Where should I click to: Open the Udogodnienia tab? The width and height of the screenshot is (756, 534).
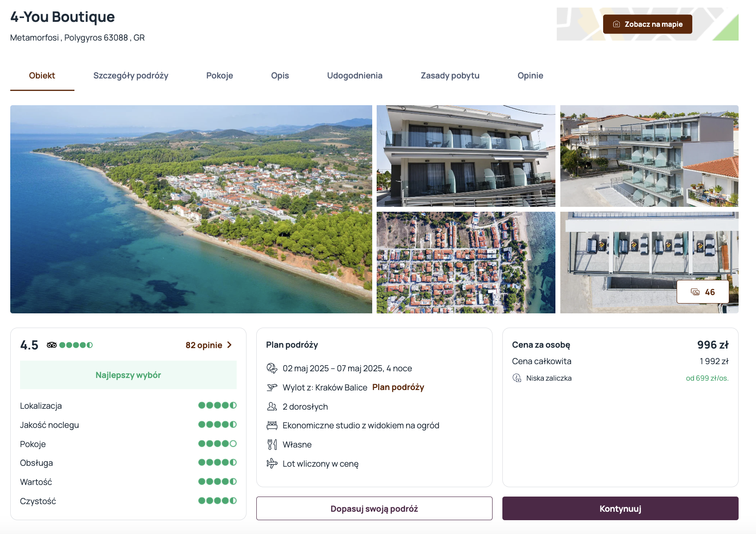[355, 76]
